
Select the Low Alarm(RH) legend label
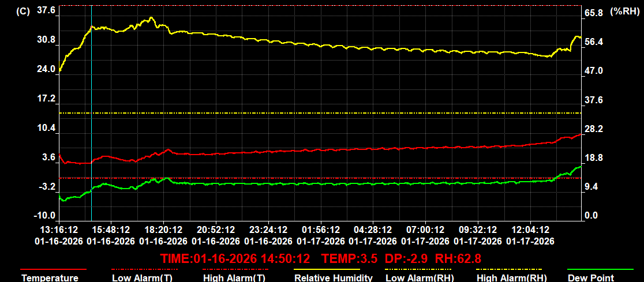pos(418,278)
